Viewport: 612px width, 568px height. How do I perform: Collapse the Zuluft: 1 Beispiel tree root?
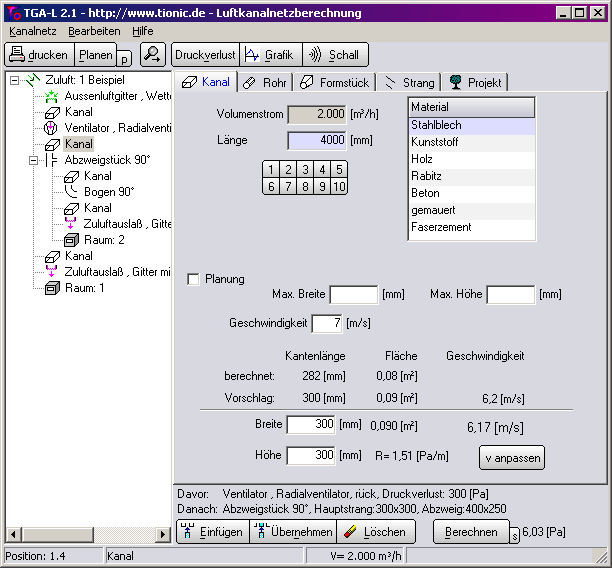tap(15, 80)
